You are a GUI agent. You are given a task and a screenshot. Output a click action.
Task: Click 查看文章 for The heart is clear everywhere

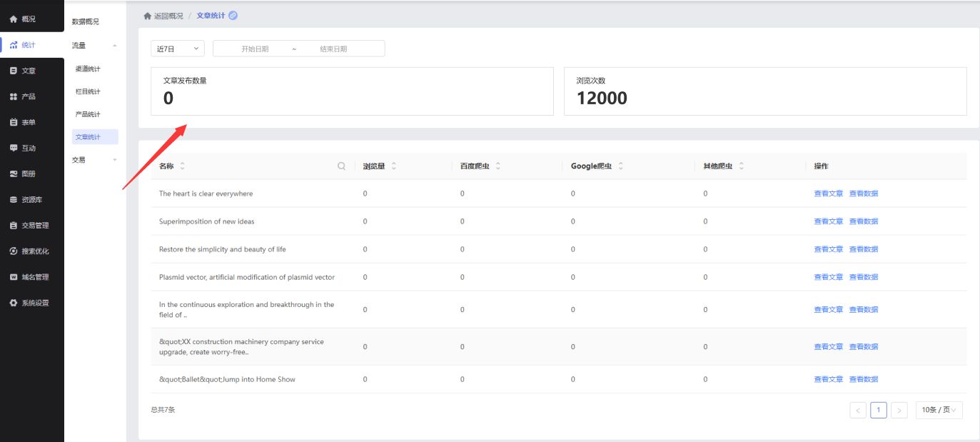[828, 194]
